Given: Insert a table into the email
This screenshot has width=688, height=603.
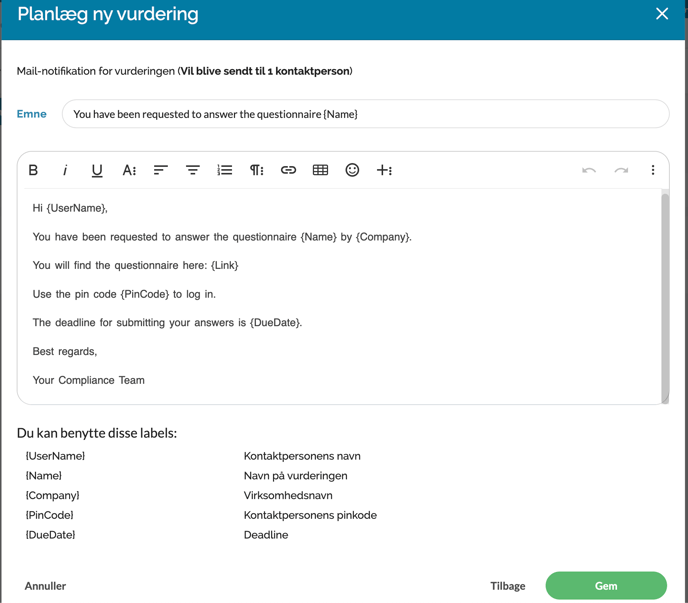Looking at the screenshot, I should 320,170.
